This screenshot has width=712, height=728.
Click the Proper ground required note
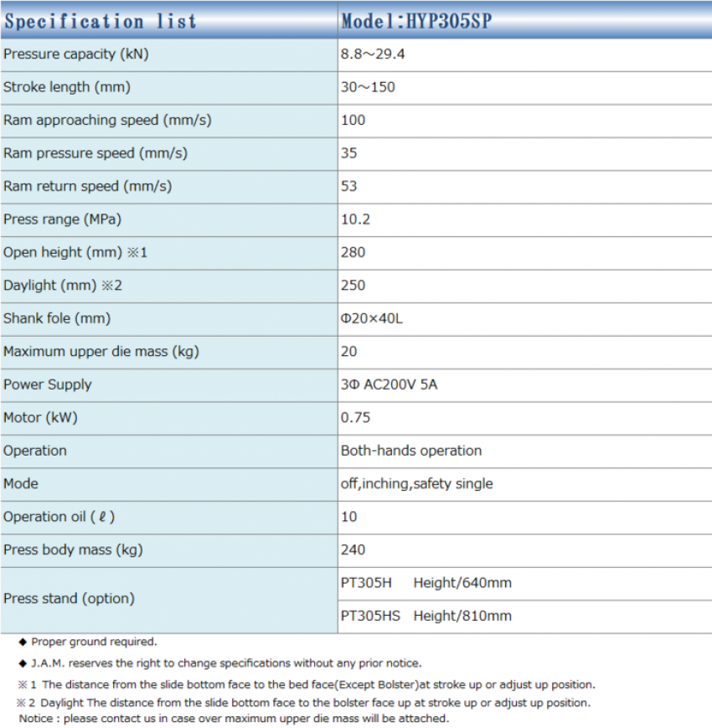(94, 642)
